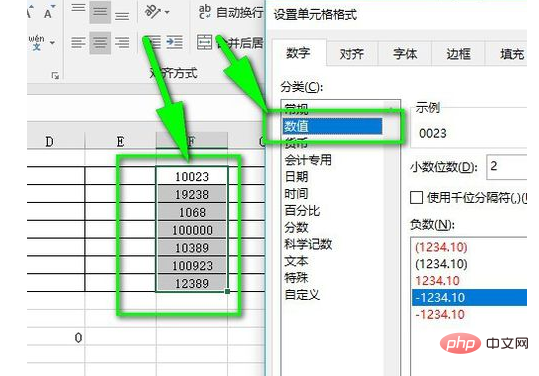Switch to the 数字 tab
Screen dimensions: 539x376
(x=298, y=53)
